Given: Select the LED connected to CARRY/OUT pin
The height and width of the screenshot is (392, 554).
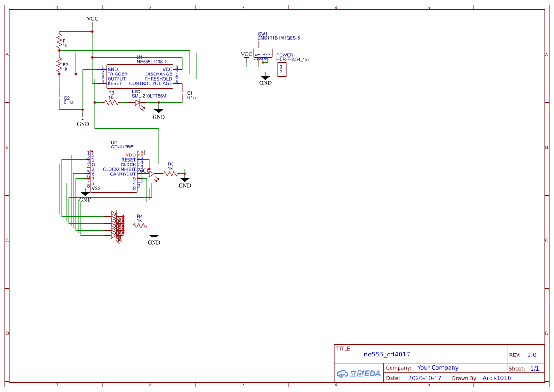Looking at the screenshot, I should 154,175.
